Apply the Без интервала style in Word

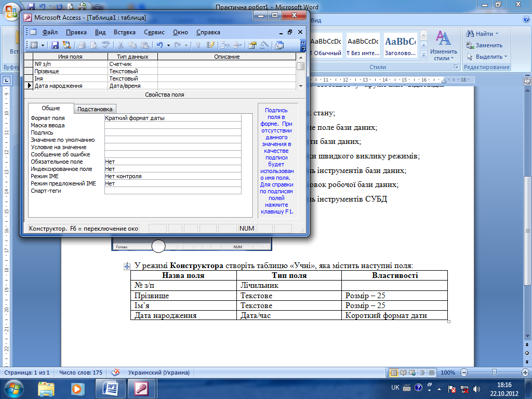point(363,46)
